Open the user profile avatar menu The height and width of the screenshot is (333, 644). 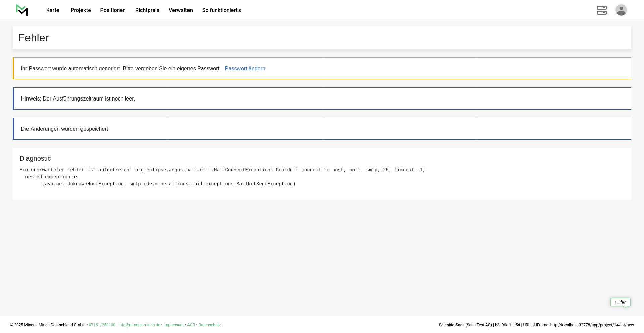pos(621,10)
